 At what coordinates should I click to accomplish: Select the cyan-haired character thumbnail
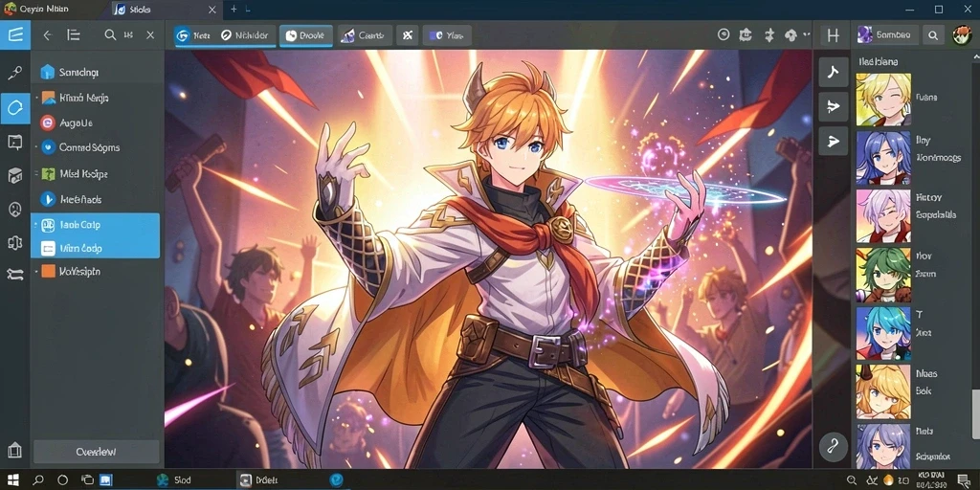[883, 333]
